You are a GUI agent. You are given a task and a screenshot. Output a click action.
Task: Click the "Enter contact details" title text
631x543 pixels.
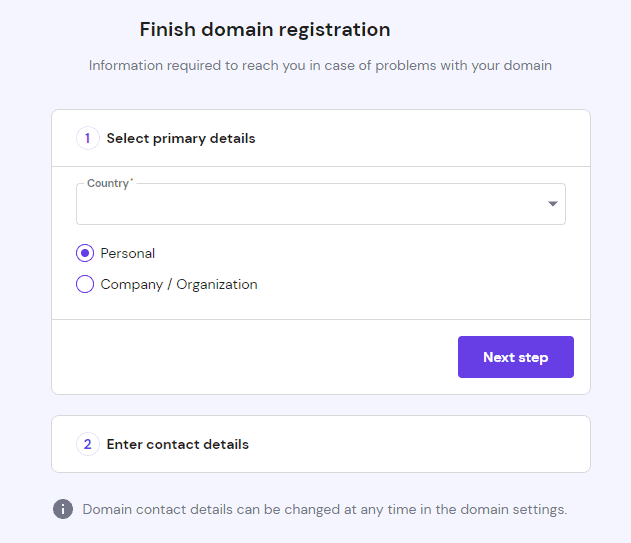177,444
